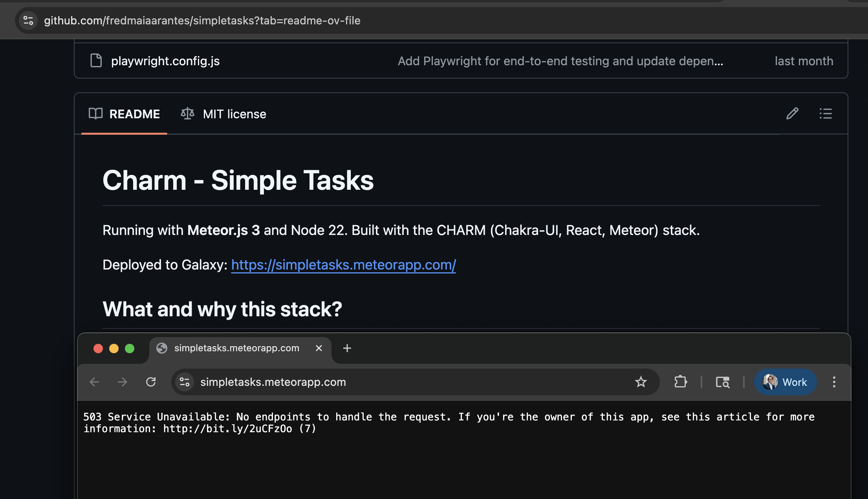Click the 'last month' timestamp
Viewport: 868px width, 499px height.
pos(804,61)
